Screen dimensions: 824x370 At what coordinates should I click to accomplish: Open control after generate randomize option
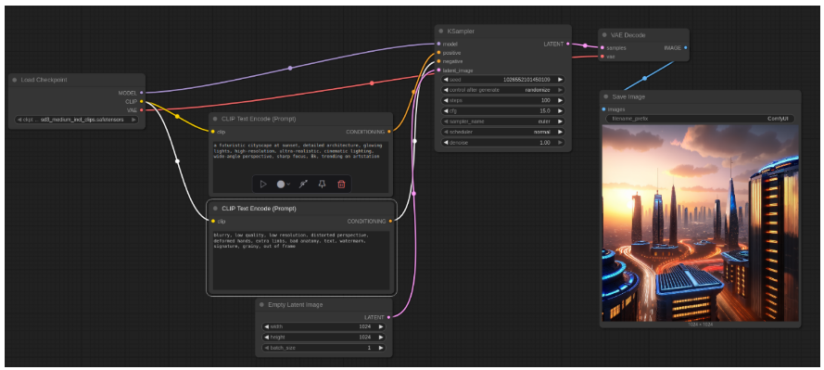click(503, 90)
